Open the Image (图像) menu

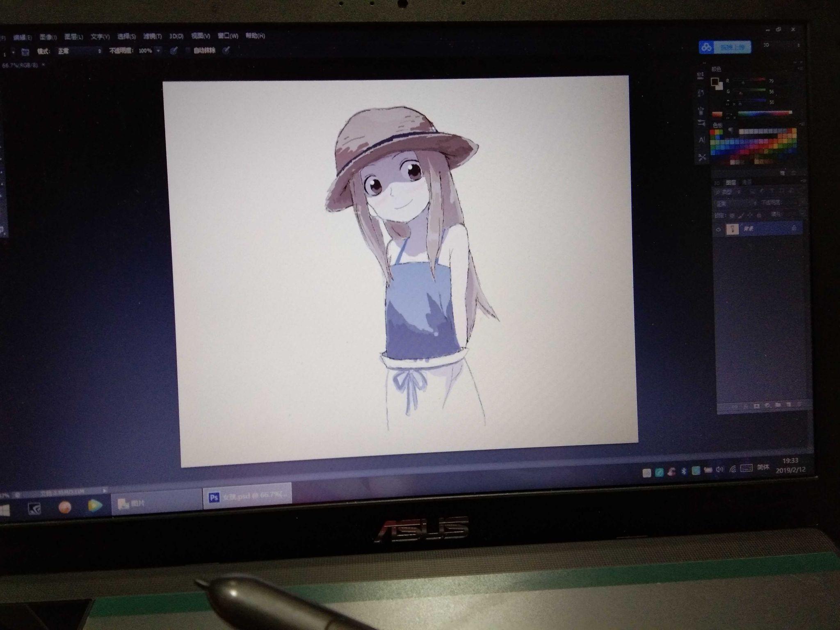(x=48, y=37)
